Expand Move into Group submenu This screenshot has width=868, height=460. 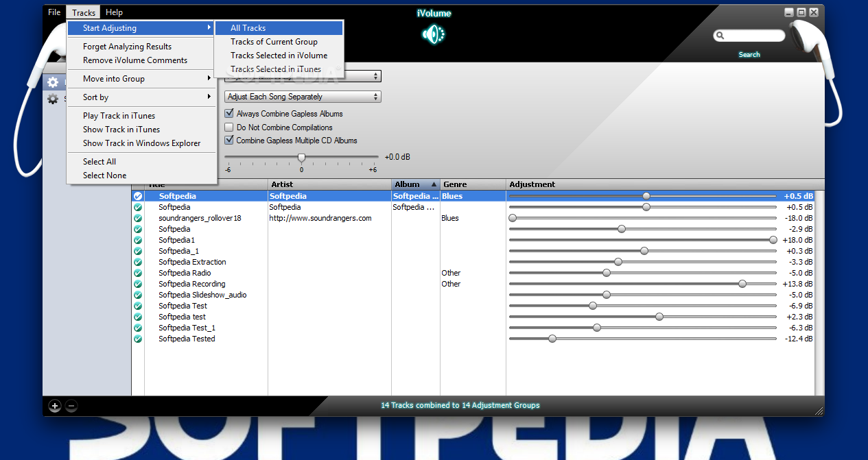coord(142,79)
